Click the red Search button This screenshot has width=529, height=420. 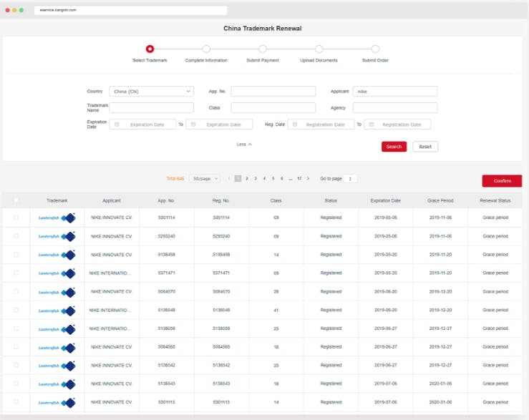[394, 147]
